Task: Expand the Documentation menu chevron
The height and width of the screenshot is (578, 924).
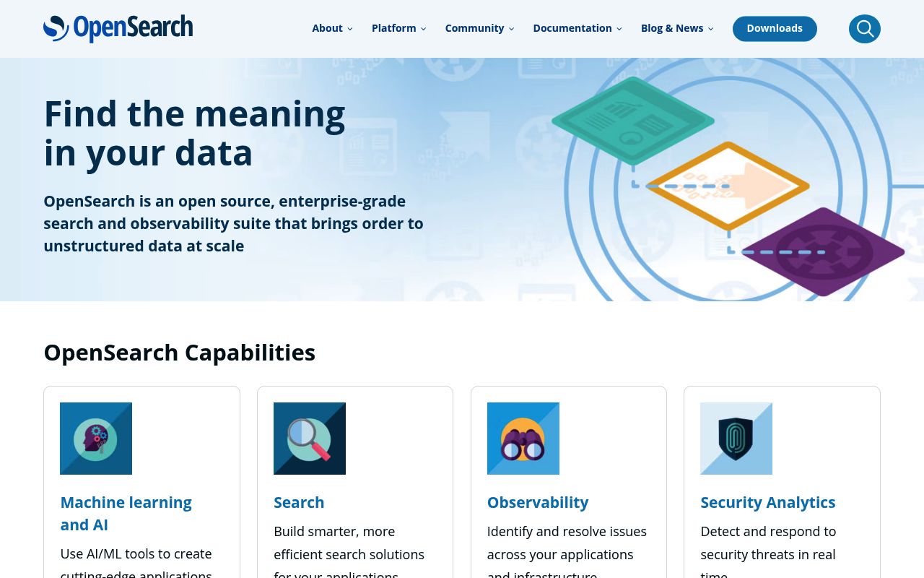Action: point(619,29)
